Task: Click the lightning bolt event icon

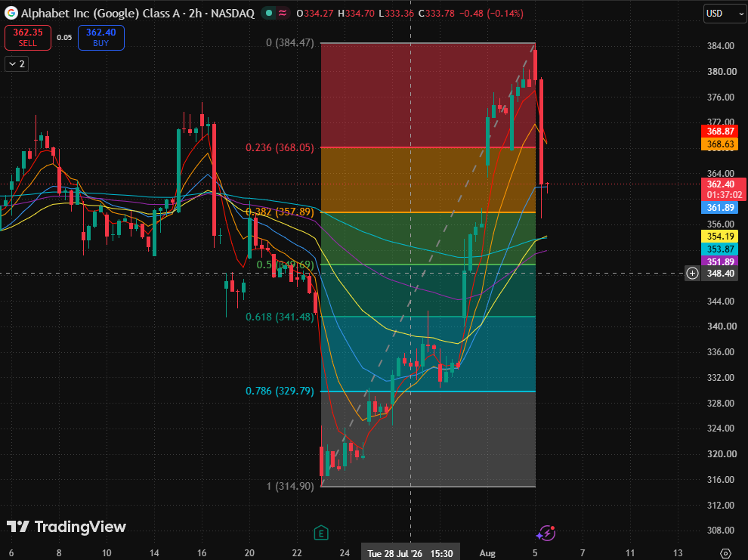Action: pyautogui.click(x=546, y=533)
